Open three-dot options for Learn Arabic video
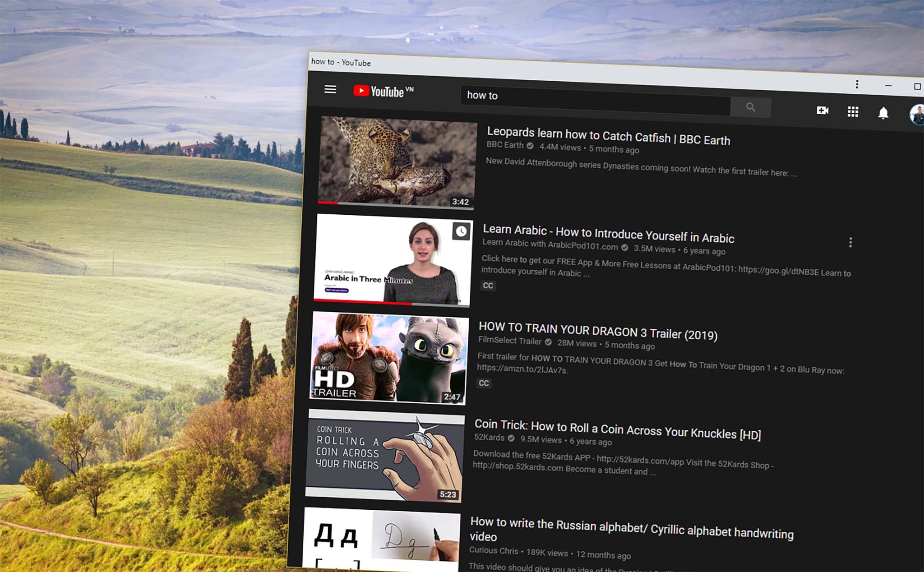 850,242
